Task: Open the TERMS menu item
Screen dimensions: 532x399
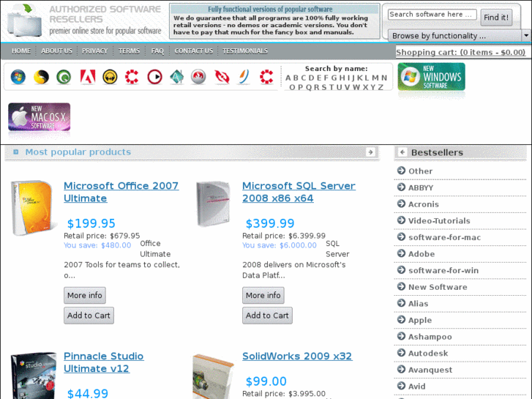Action: pyautogui.click(x=129, y=51)
